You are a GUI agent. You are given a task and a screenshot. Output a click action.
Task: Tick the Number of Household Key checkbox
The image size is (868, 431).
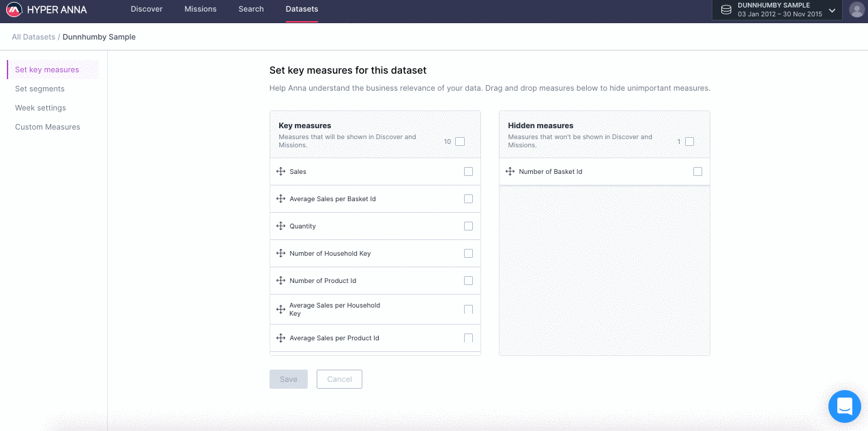point(468,254)
